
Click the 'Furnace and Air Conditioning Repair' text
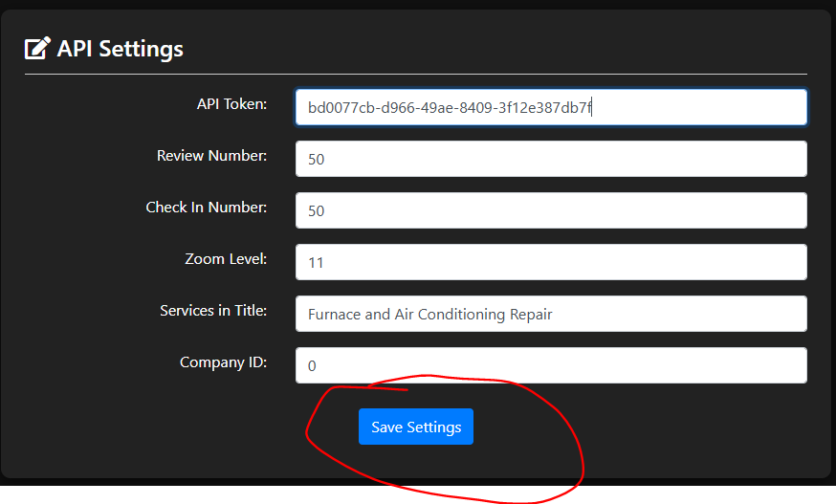tap(429, 314)
